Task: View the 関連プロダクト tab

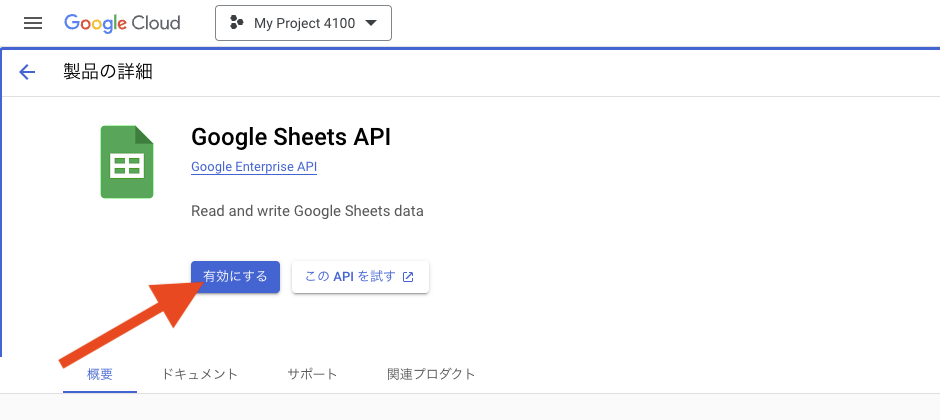Action: tap(431, 374)
